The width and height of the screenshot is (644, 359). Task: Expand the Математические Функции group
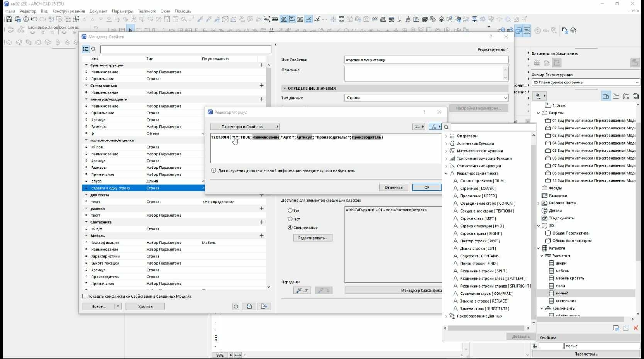tap(446, 151)
